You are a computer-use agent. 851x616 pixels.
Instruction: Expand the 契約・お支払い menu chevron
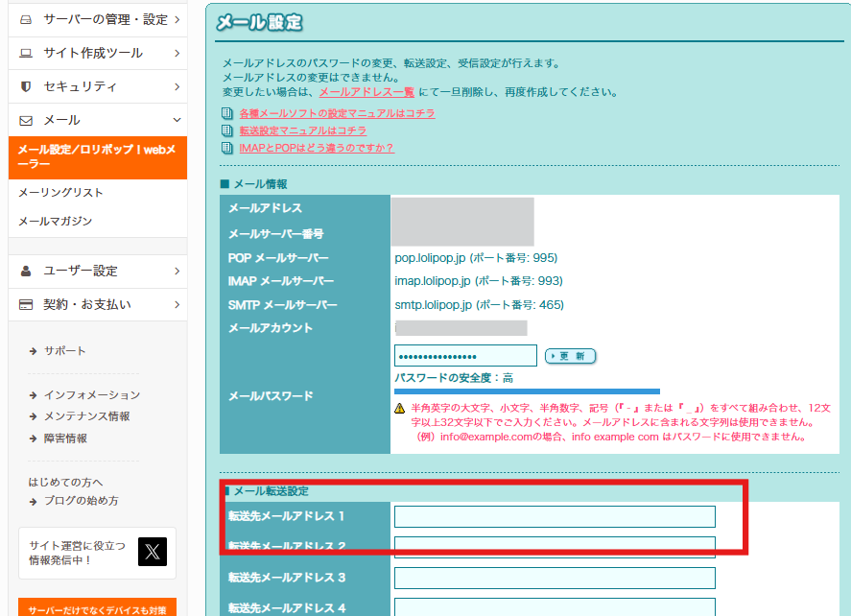click(177, 304)
